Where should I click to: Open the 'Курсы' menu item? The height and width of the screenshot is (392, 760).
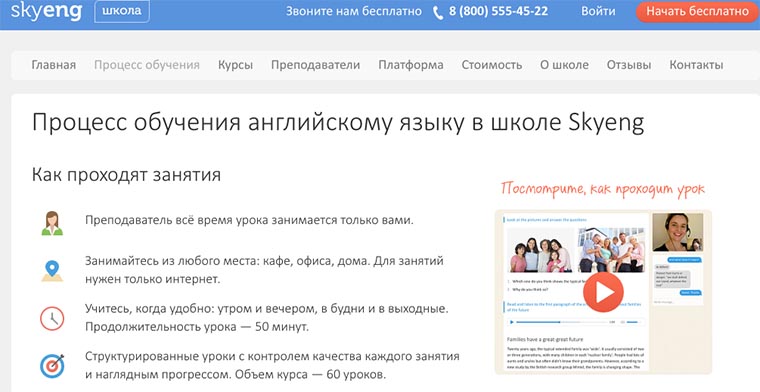[x=236, y=65]
